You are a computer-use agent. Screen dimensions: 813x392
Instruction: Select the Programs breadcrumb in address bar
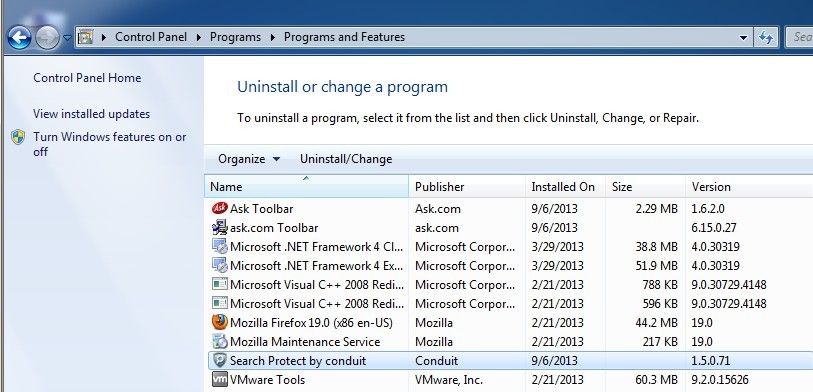click(235, 37)
